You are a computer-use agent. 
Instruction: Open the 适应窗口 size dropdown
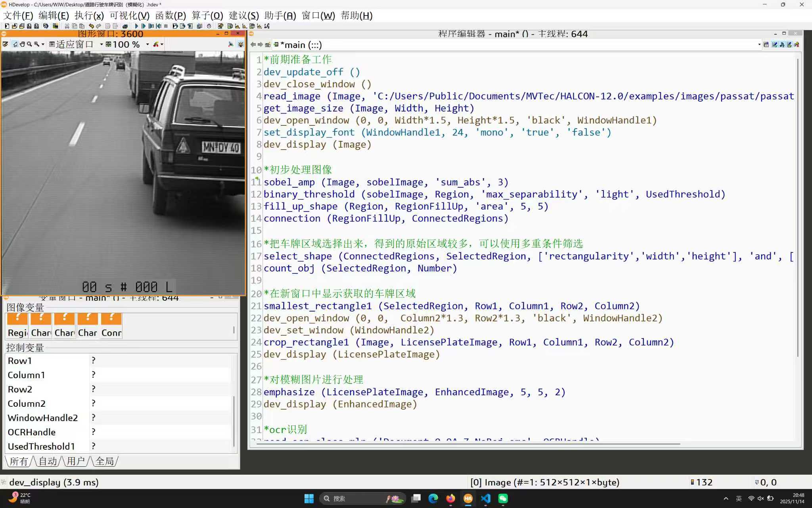pyautogui.click(x=101, y=44)
